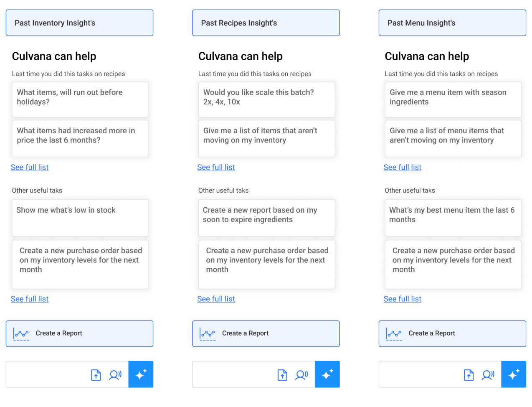Open bottom 'See full list' link in Menu panel

(x=403, y=299)
